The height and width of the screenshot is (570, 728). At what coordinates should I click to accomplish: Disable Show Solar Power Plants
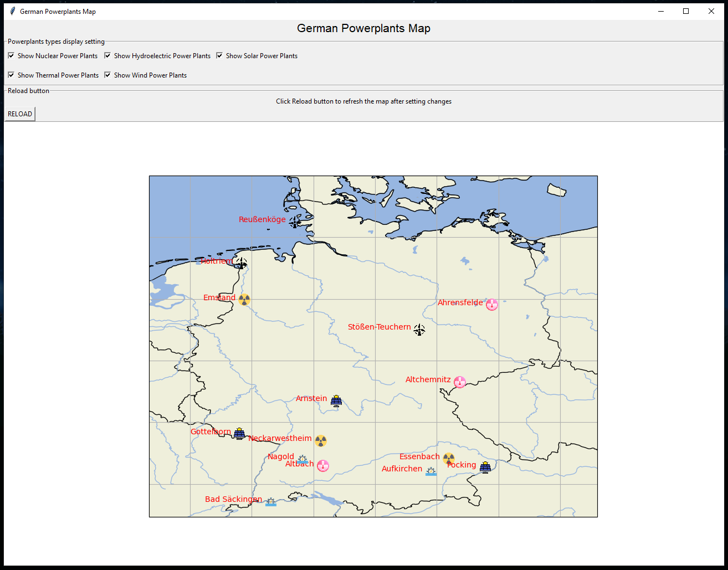(x=219, y=55)
